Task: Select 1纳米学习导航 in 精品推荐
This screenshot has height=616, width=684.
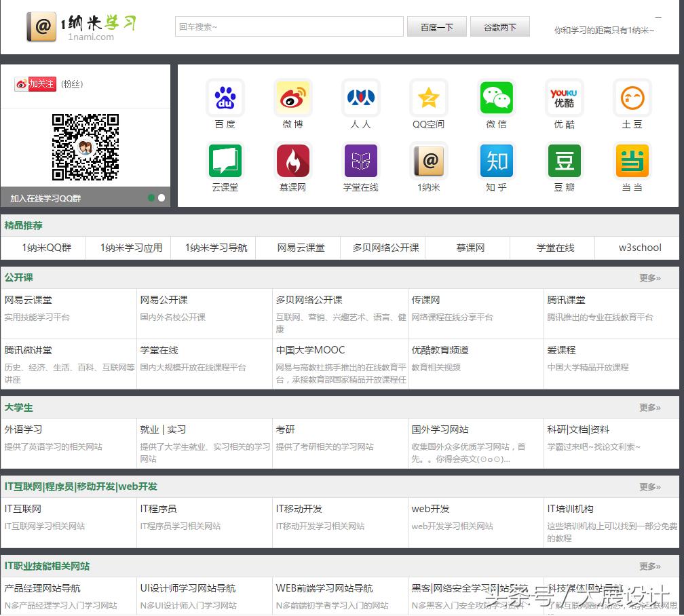Action: click(216, 248)
